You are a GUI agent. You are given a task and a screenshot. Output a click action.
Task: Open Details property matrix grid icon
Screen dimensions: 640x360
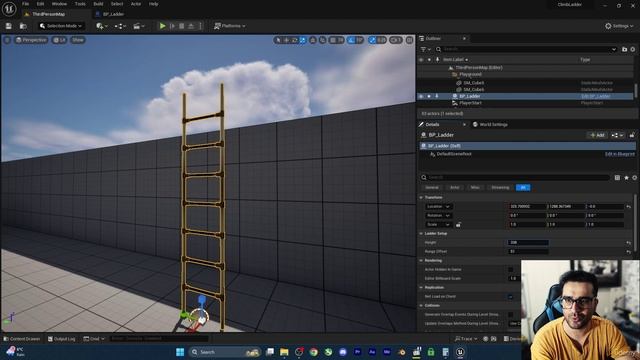coord(617,178)
